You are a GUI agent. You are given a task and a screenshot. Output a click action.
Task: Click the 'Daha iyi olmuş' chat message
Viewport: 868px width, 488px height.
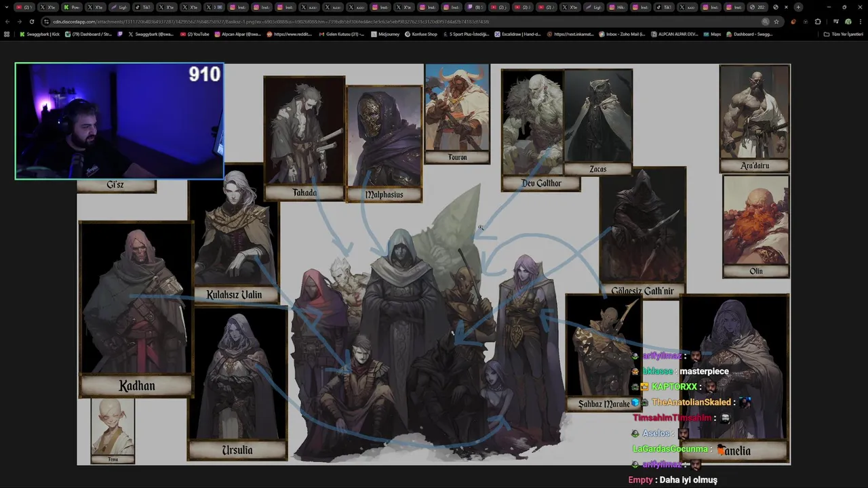(x=688, y=479)
